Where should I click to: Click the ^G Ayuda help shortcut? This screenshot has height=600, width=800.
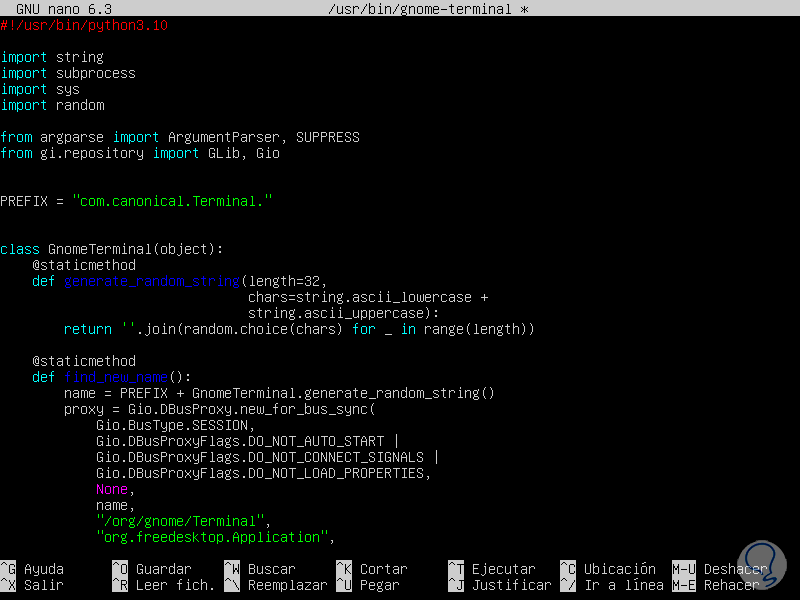[32, 569]
